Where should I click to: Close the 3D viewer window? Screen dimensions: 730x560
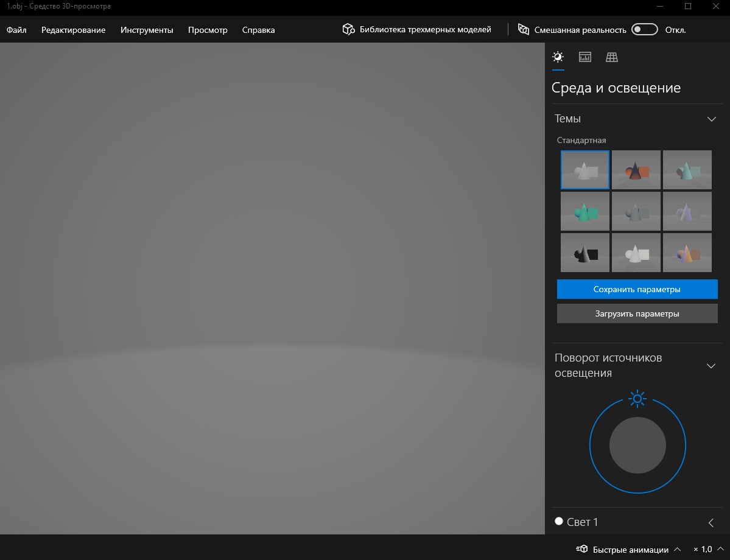[x=716, y=6]
